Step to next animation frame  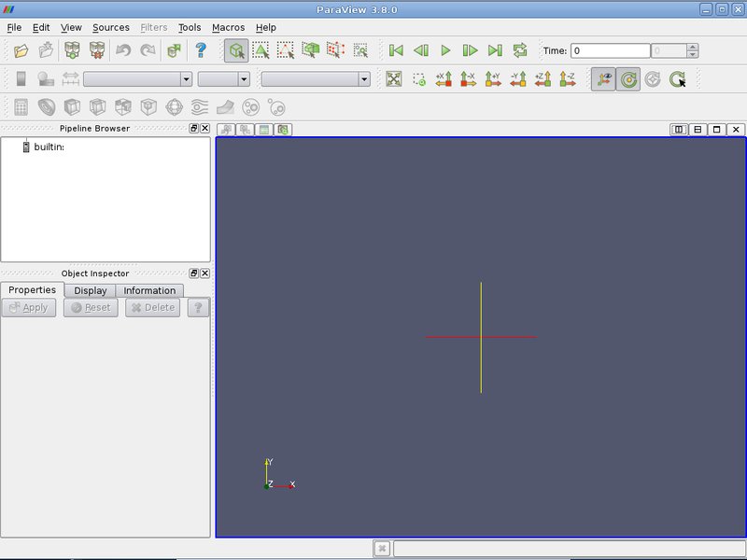click(471, 50)
